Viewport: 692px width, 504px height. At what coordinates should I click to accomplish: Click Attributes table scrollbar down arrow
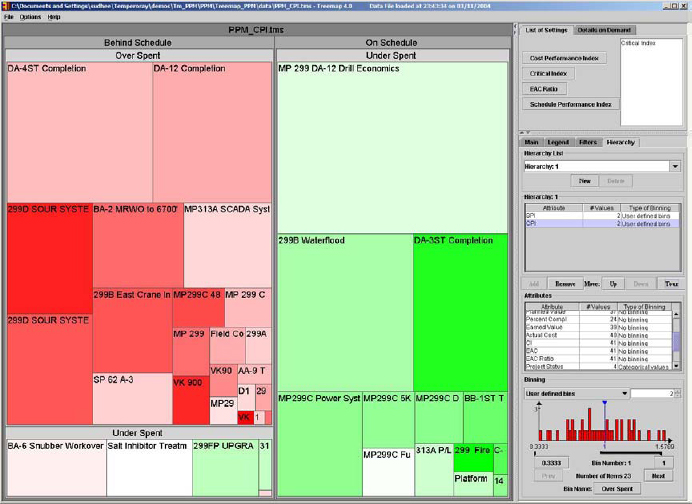click(x=676, y=366)
